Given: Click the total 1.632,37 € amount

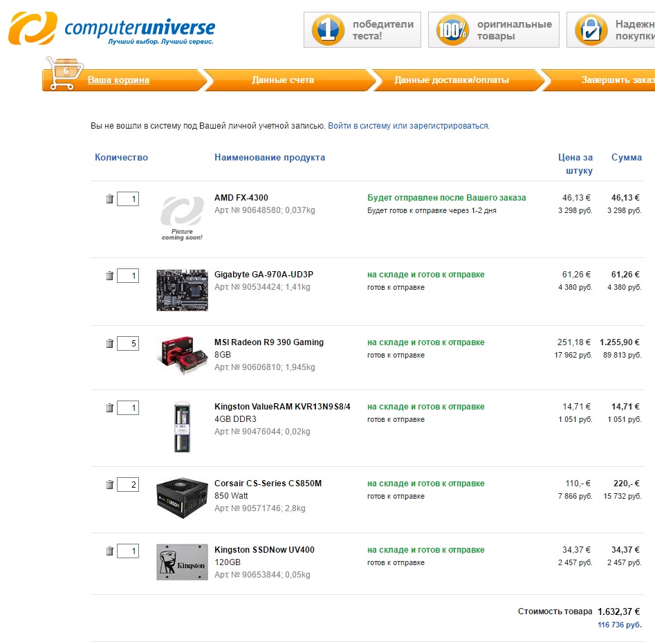Looking at the screenshot, I should tap(618, 611).
